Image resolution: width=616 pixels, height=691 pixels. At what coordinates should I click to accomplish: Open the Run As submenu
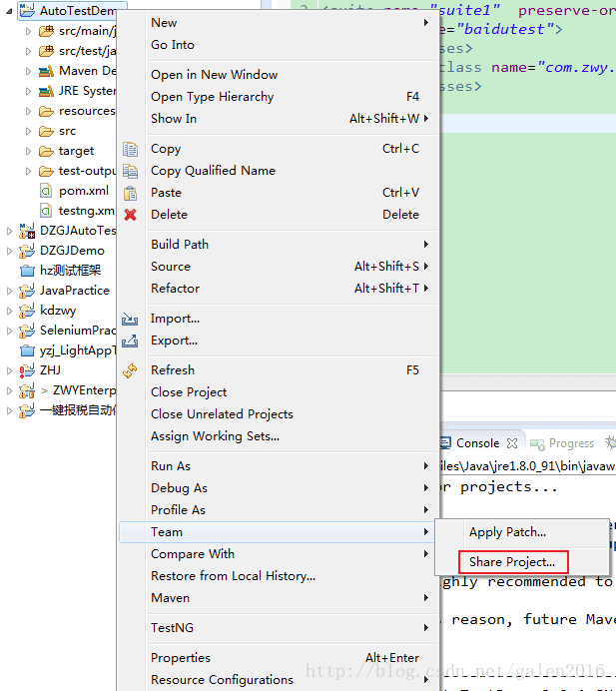tap(279, 465)
